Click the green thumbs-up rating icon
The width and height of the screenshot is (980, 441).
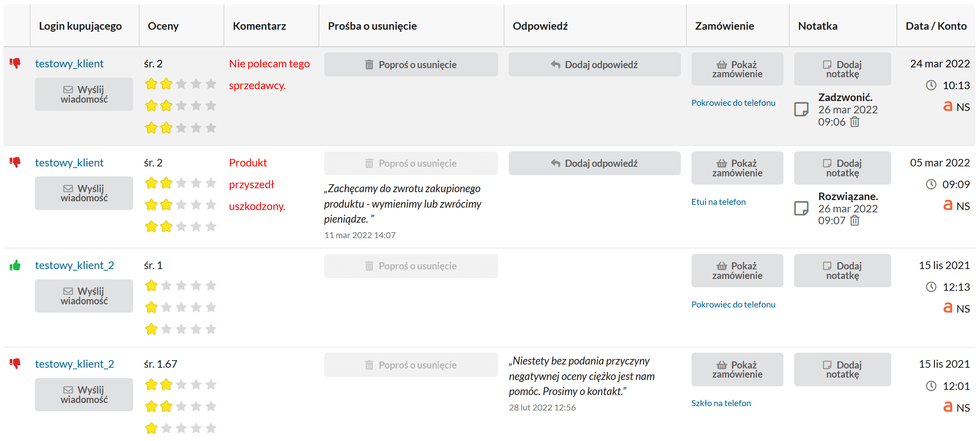(x=15, y=265)
